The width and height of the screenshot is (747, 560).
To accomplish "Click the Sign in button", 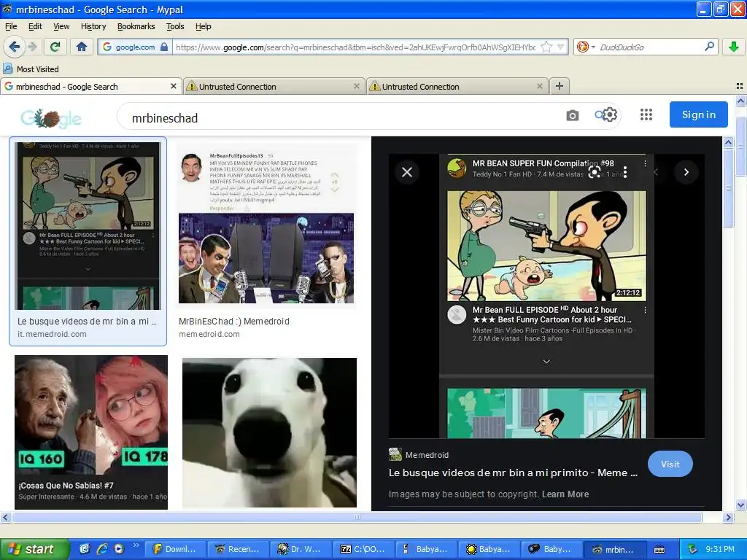I will click(698, 114).
